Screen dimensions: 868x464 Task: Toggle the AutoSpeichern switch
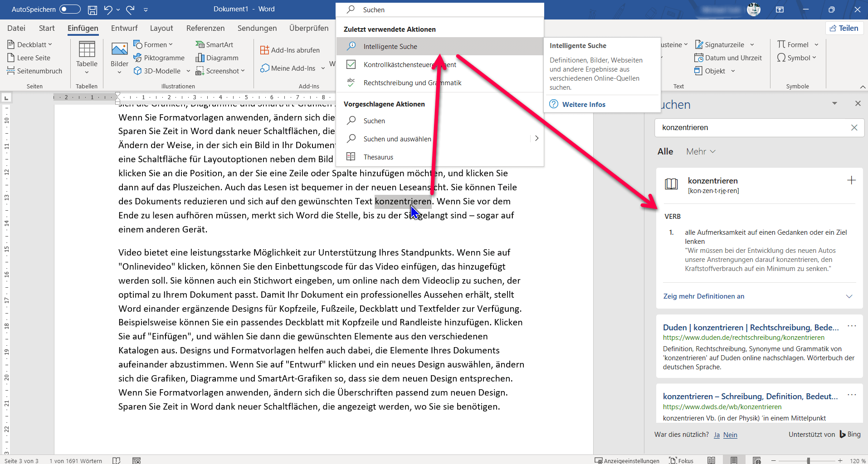(x=70, y=9)
